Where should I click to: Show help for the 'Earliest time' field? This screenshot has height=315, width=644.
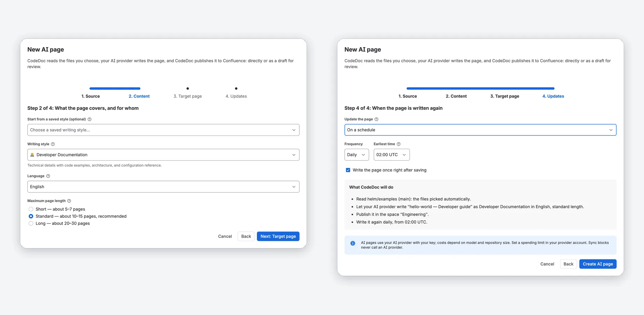[399, 144]
